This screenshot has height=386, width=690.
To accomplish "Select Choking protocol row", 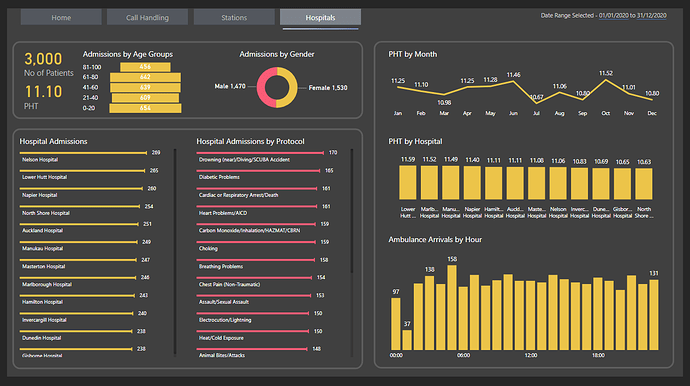I will pos(263,246).
